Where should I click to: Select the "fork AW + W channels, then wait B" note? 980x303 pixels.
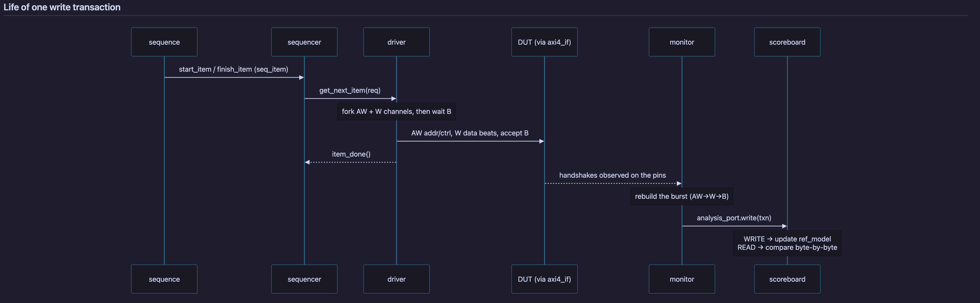click(396, 111)
